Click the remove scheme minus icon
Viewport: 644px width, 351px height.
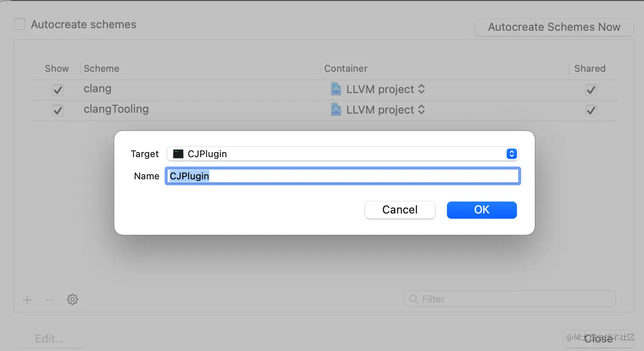[49, 300]
